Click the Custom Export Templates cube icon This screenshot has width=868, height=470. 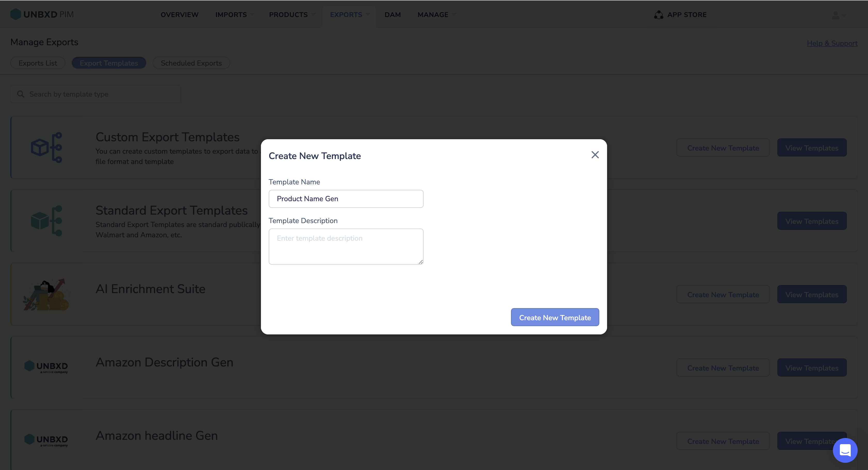(x=47, y=147)
